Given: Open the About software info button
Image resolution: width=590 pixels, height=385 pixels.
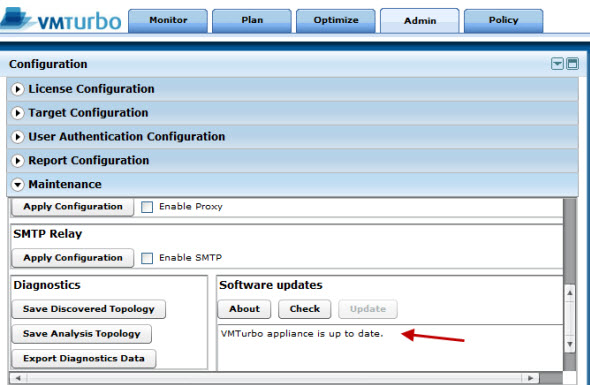Looking at the screenshot, I should coord(244,309).
